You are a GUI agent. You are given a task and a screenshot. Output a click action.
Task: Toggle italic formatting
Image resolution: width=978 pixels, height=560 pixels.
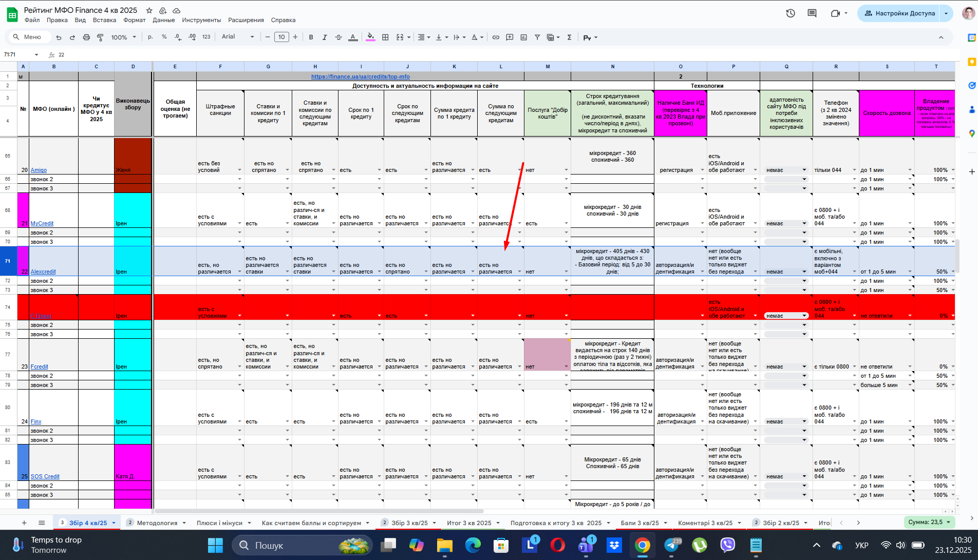[x=325, y=37]
